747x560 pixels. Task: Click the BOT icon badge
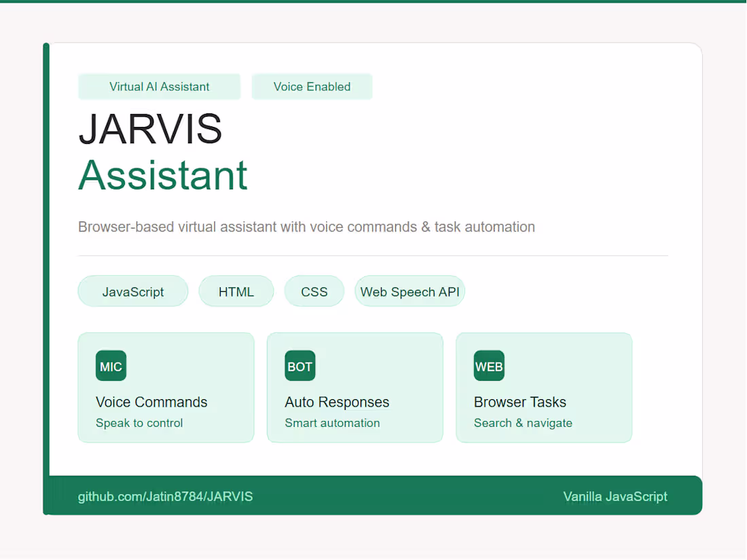click(x=300, y=366)
